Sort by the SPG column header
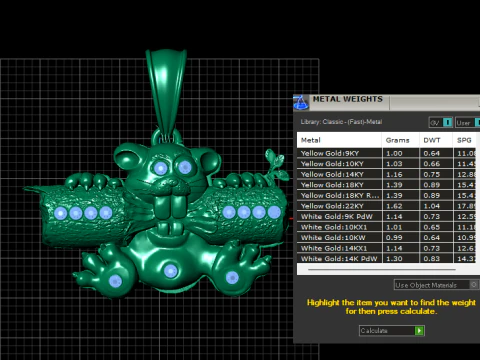 464,140
